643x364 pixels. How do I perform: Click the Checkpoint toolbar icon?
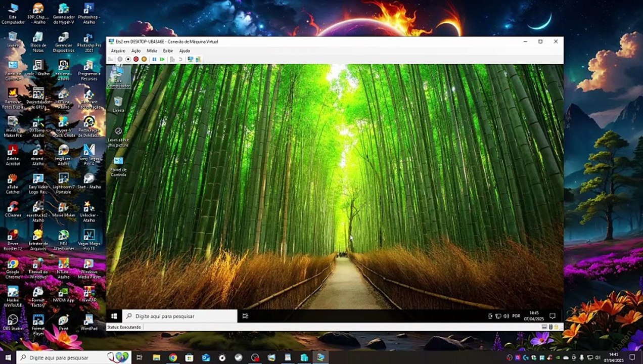[172, 59]
